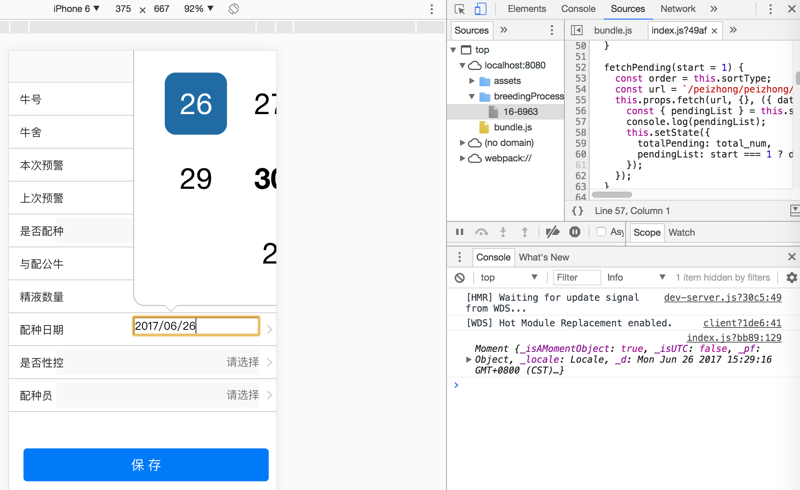Click the step out of function icon
This screenshot has width=800, height=490.
pyautogui.click(x=524, y=232)
